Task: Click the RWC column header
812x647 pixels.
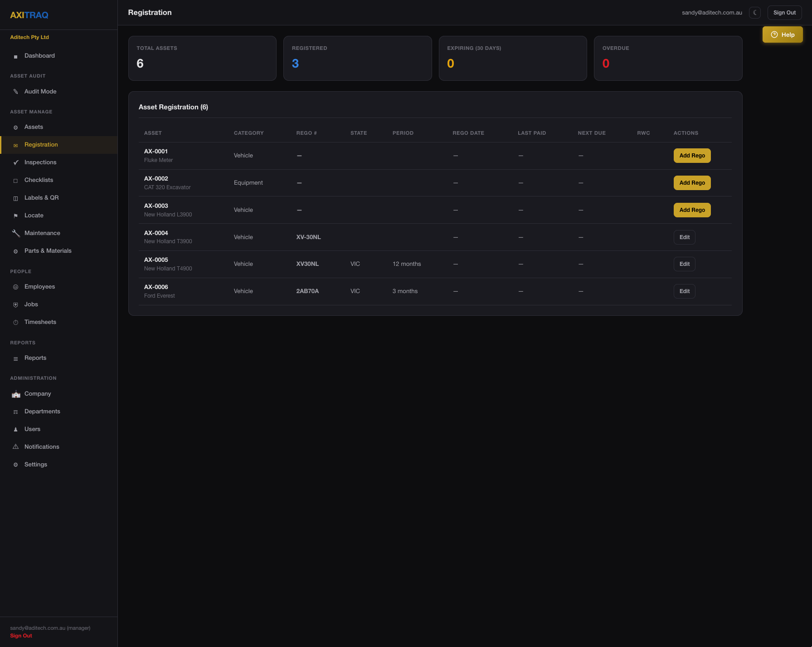Action: click(643, 133)
